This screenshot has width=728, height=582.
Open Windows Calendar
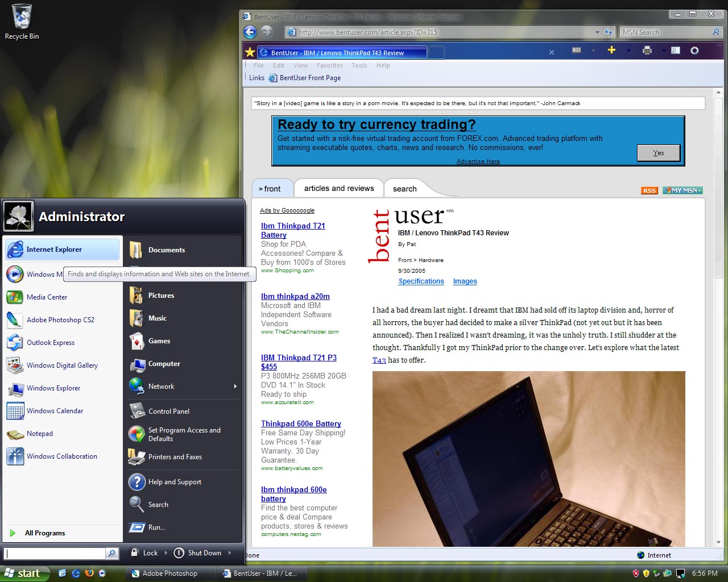[63, 410]
